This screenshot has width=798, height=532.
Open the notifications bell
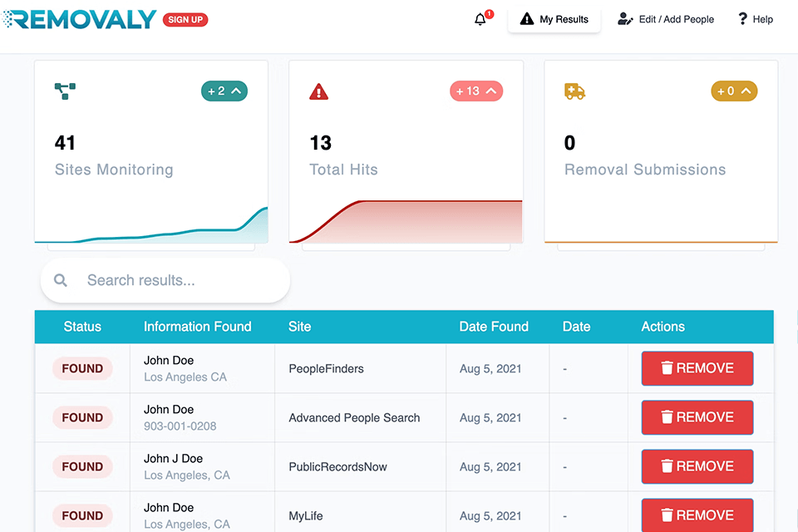tap(482, 18)
